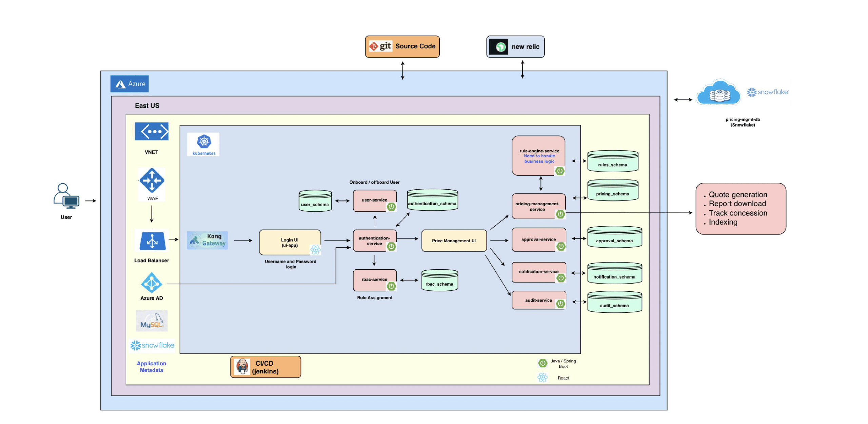
Task: Open the Price Management UI box
Action: [454, 240]
